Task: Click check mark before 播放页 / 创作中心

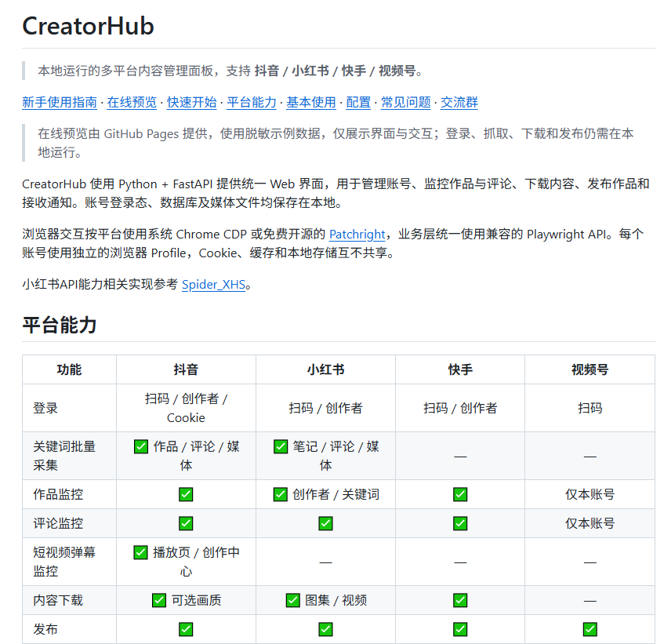Action: pos(140,552)
